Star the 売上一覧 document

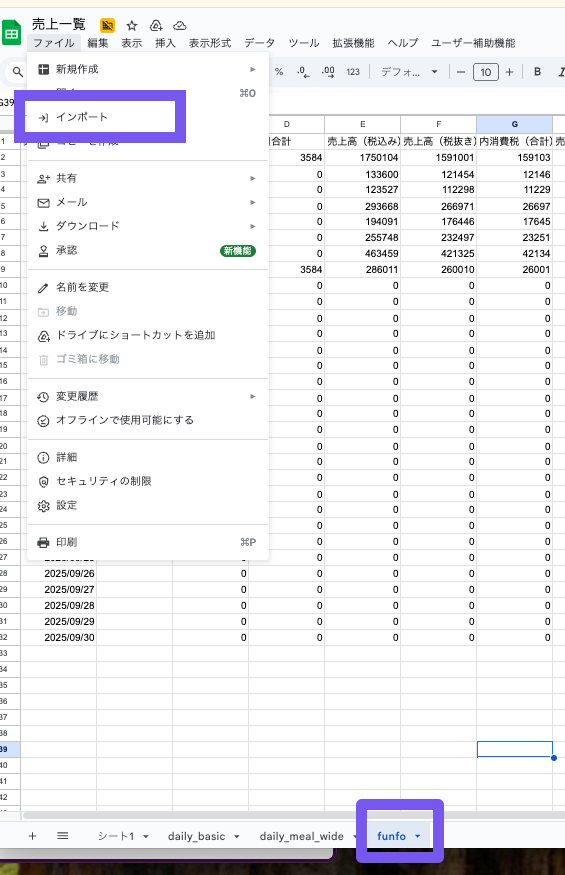(x=132, y=26)
